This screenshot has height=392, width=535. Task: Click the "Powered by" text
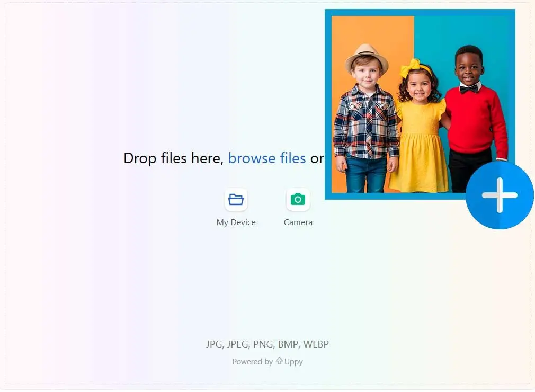[x=252, y=362]
